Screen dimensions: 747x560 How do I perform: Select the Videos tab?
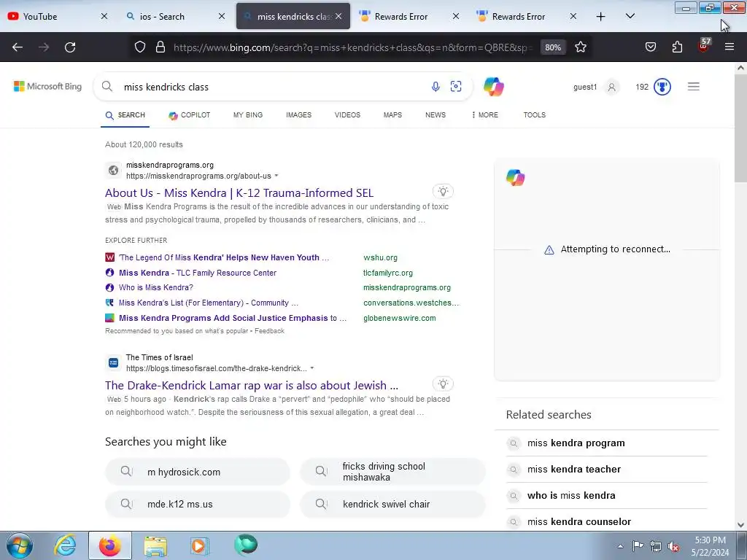point(347,115)
